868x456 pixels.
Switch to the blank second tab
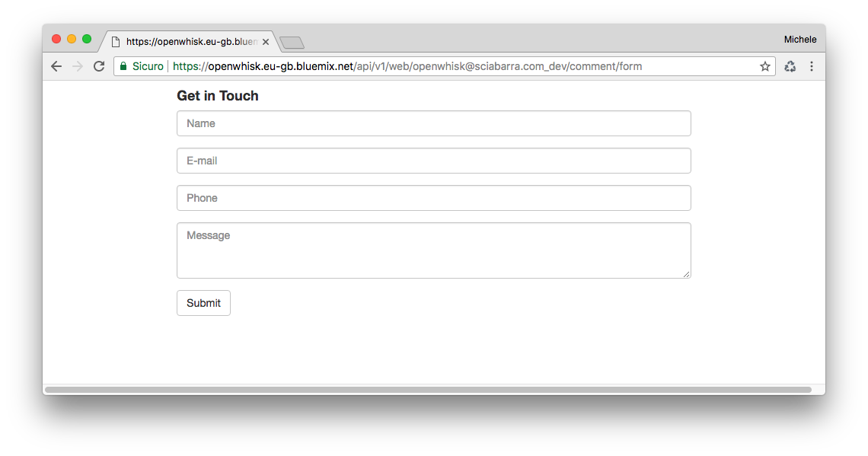[292, 43]
